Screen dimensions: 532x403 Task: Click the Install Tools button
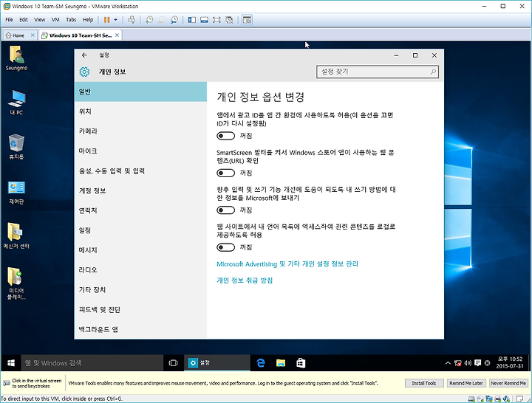424,383
